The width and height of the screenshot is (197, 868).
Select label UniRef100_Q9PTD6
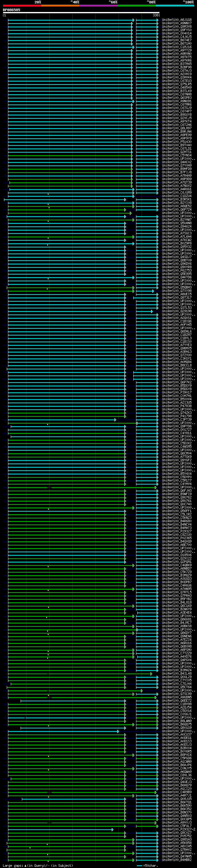(x=176, y=426)
